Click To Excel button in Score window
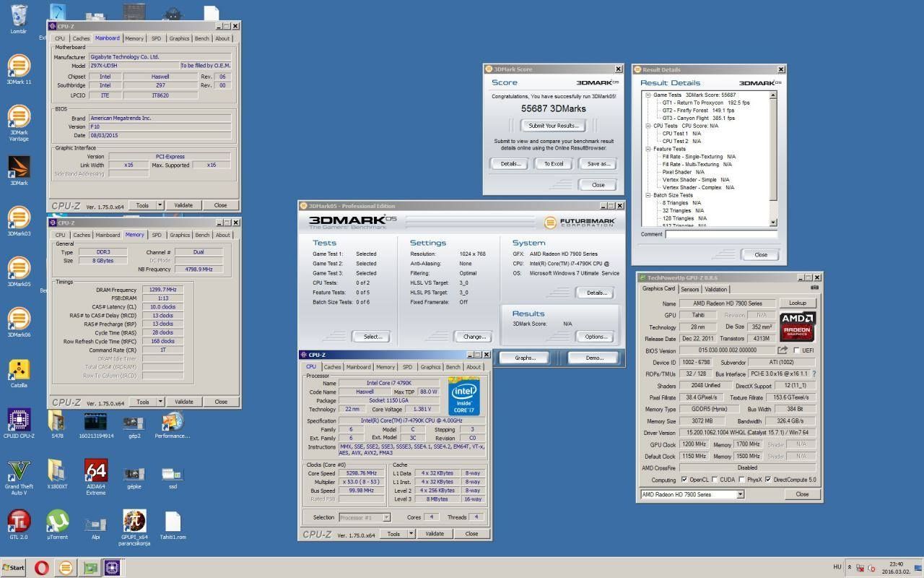924x578 pixels. pyautogui.click(x=554, y=163)
